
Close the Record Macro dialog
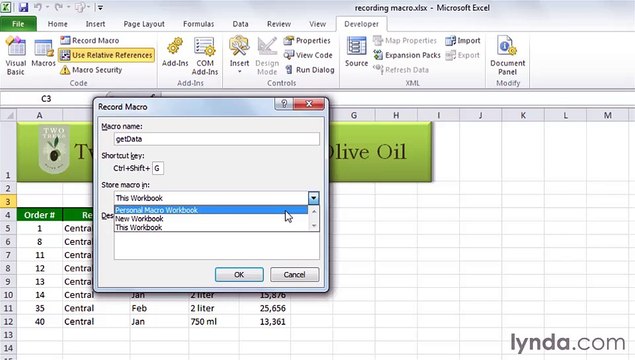click(x=309, y=104)
